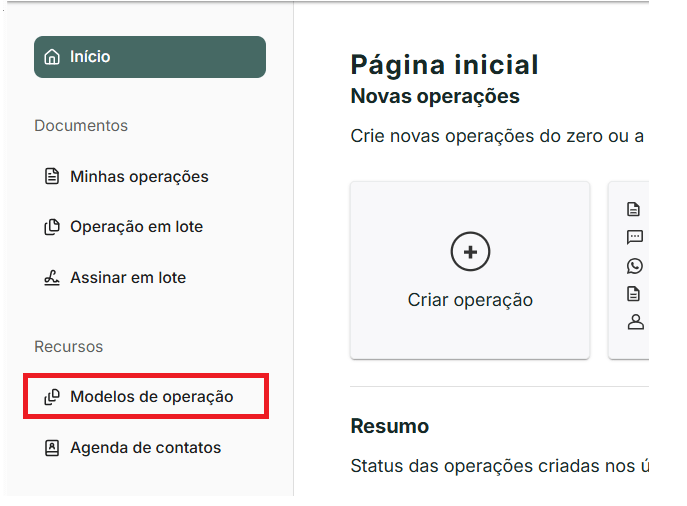Click the top document icon in the partial card
Screen dimensions: 687x506
(x=634, y=210)
